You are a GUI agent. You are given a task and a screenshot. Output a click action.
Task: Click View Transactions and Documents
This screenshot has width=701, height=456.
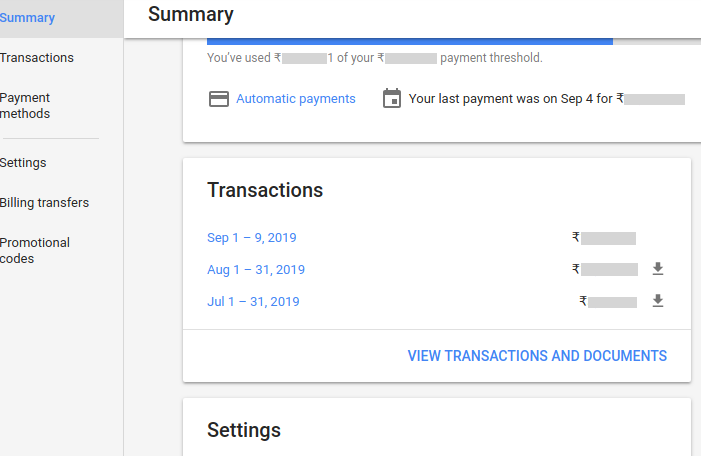537,356
